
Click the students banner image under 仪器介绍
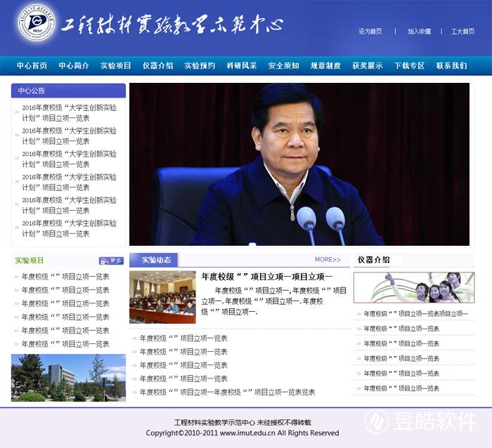pyautogui.click(x=413, y=287)
